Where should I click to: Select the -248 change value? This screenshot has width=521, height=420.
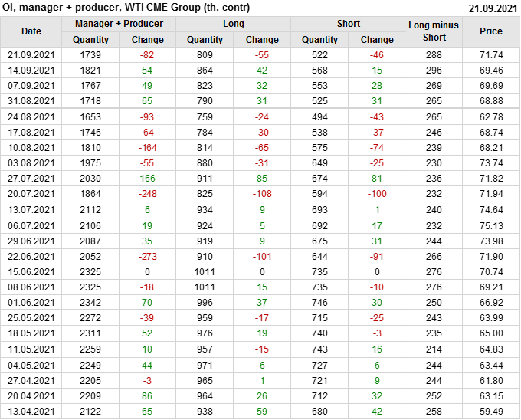point(148,195)
